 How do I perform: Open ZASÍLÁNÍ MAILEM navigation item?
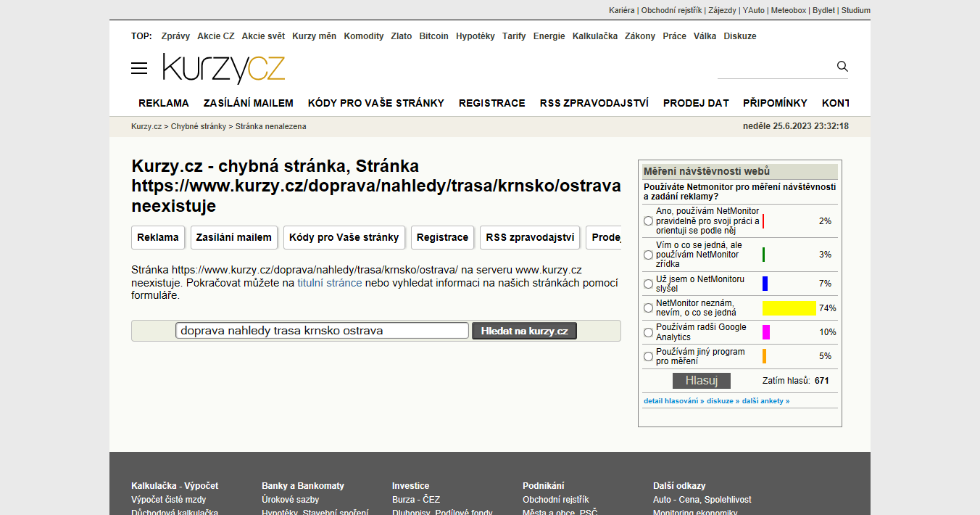tap(249, 103)
